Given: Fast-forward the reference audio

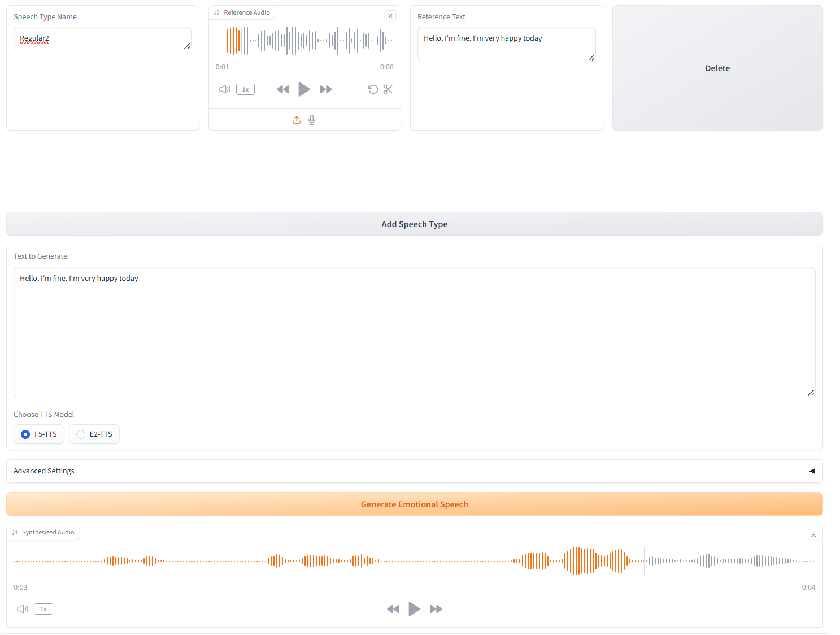Looking at the screenshot, I should [x=325, y=89].
